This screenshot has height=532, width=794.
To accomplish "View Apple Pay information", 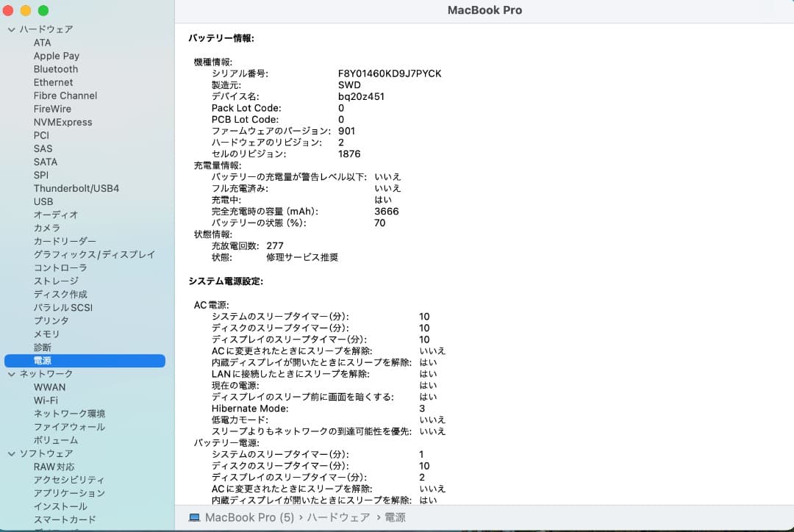I will pos(57,56).
